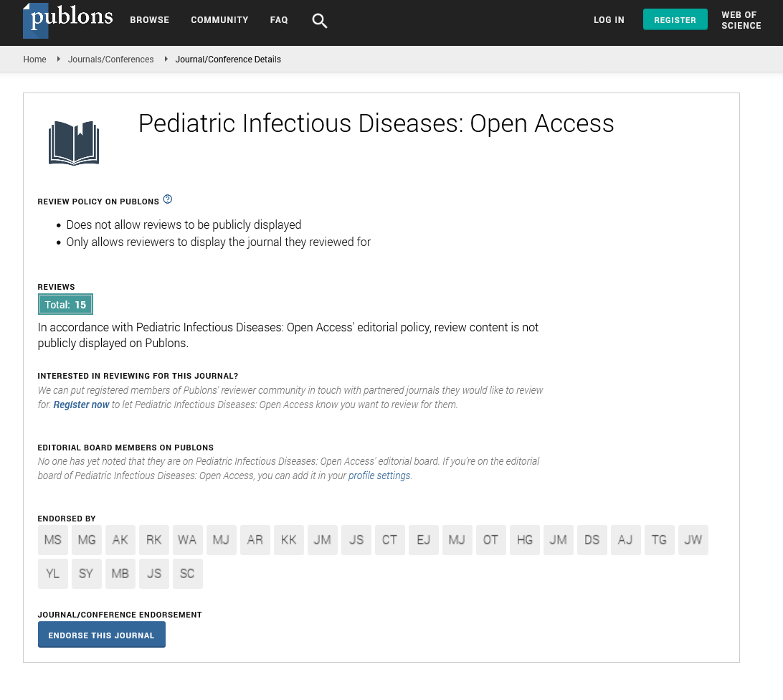Navigate to Journals/Conferences breadcrumb
Viewport: 783px width, 700px height.
click(x=110, y=60)
